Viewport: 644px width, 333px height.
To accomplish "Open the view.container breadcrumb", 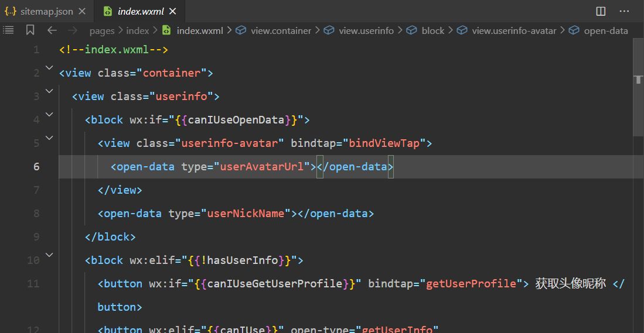I will click(x=280, y=30).
